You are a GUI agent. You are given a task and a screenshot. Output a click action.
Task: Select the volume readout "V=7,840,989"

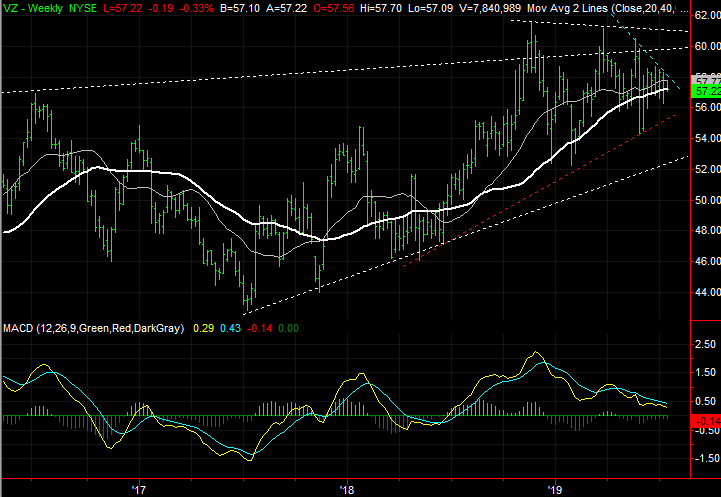point(491,8)
